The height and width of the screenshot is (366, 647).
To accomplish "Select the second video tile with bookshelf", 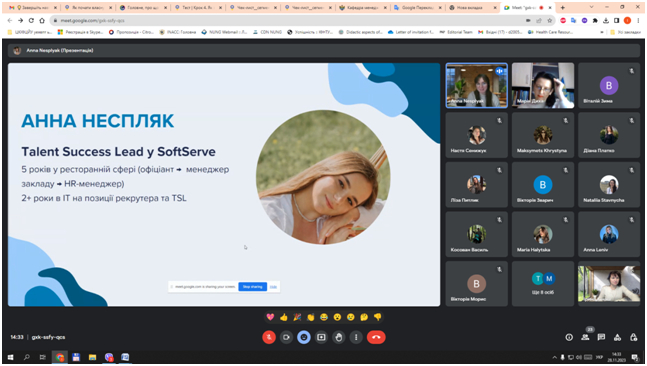I will point(543,85).
